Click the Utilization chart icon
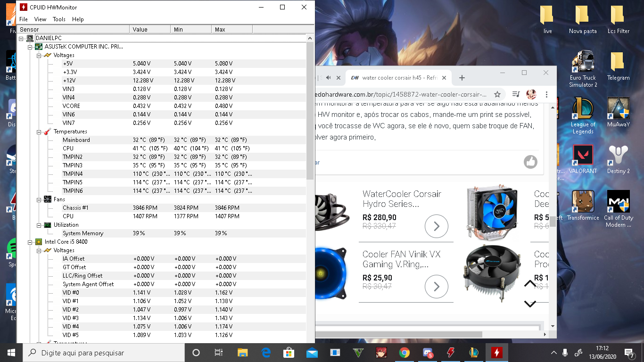Viewport: 644px width, 362px height. point(48,225)
